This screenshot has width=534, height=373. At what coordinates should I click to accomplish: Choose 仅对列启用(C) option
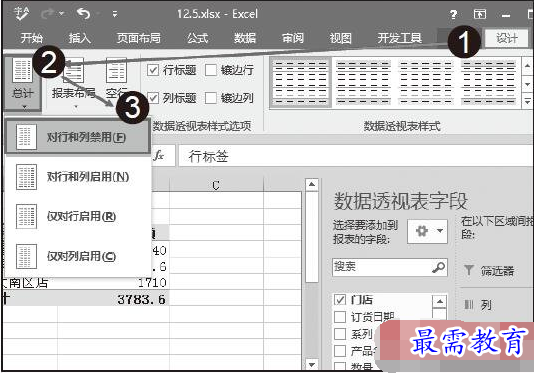point(78,256)
